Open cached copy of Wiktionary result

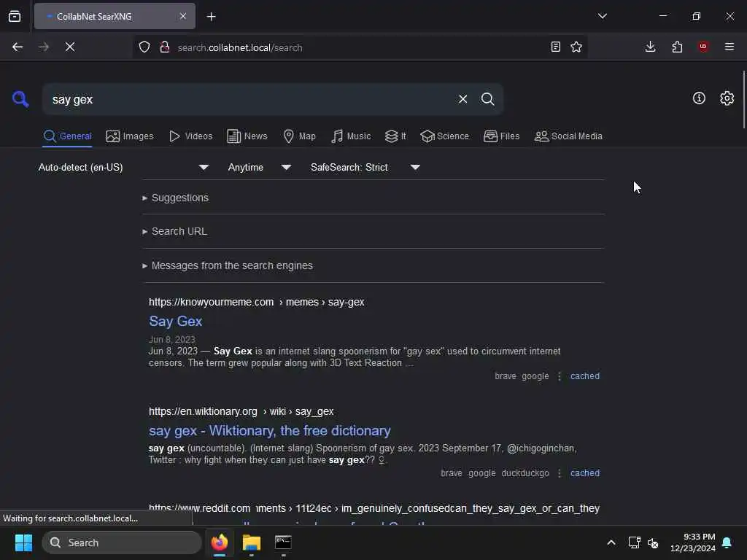click(584, 473)
